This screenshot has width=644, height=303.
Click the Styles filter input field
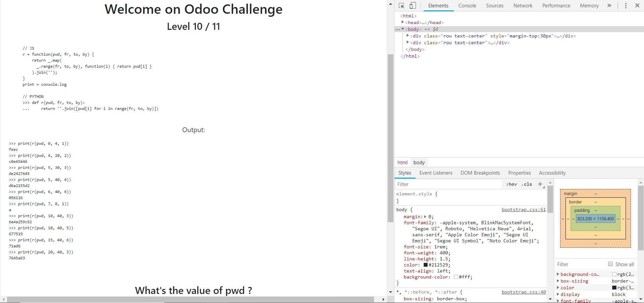[446, 184]
